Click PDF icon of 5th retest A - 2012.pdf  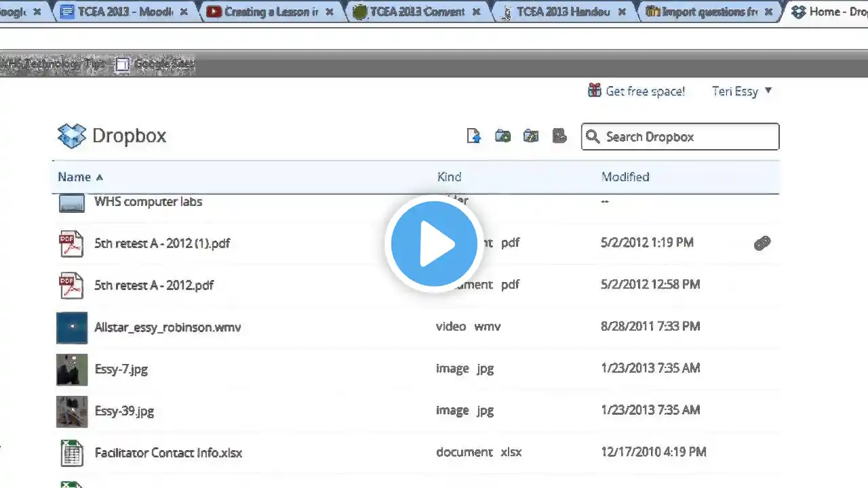[71, 285]
